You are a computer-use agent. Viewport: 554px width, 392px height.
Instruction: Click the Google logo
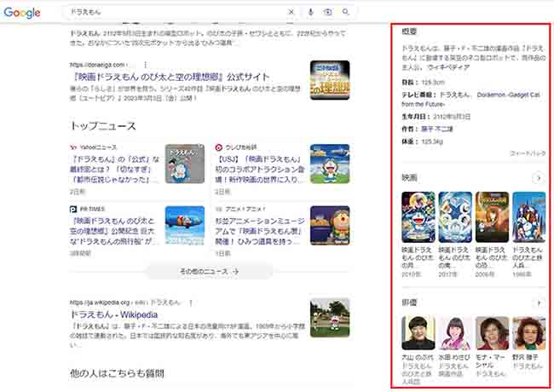pyautogui.click(x=22, y=13)
